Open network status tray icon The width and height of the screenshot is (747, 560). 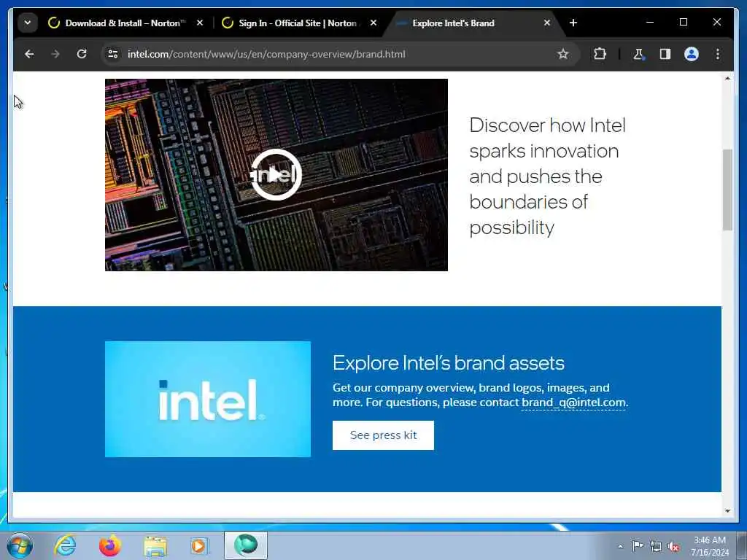pyautogui.click(x=656, y=546)
